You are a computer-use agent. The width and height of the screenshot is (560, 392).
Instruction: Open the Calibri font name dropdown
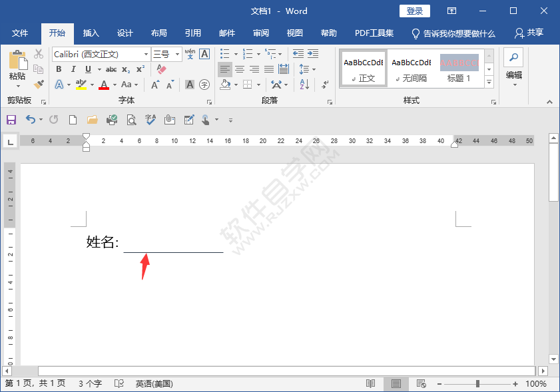[146, 55]
